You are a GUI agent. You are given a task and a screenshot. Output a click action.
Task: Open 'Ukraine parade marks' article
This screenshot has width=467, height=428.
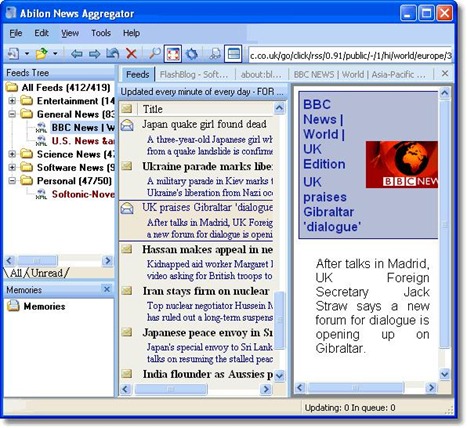point(207,166)
